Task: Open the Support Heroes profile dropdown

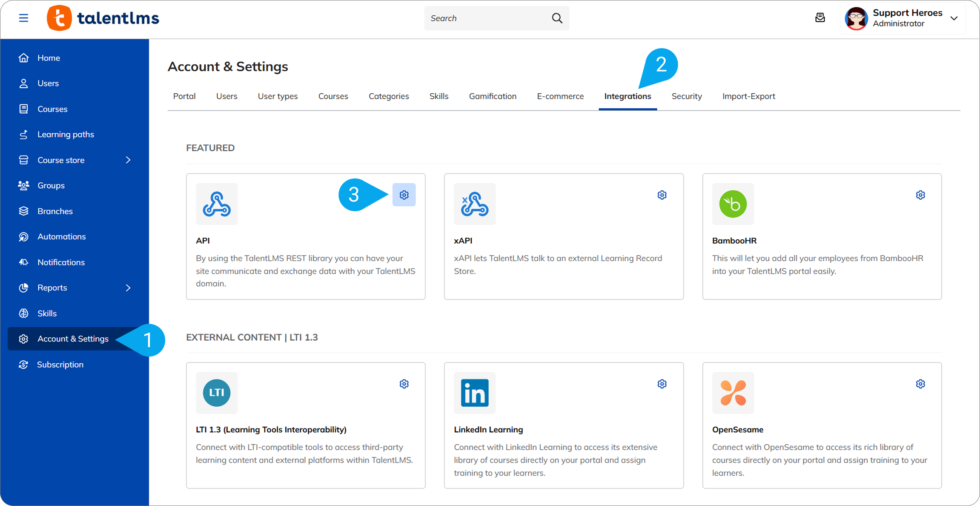Action: [x=954, y=18]
